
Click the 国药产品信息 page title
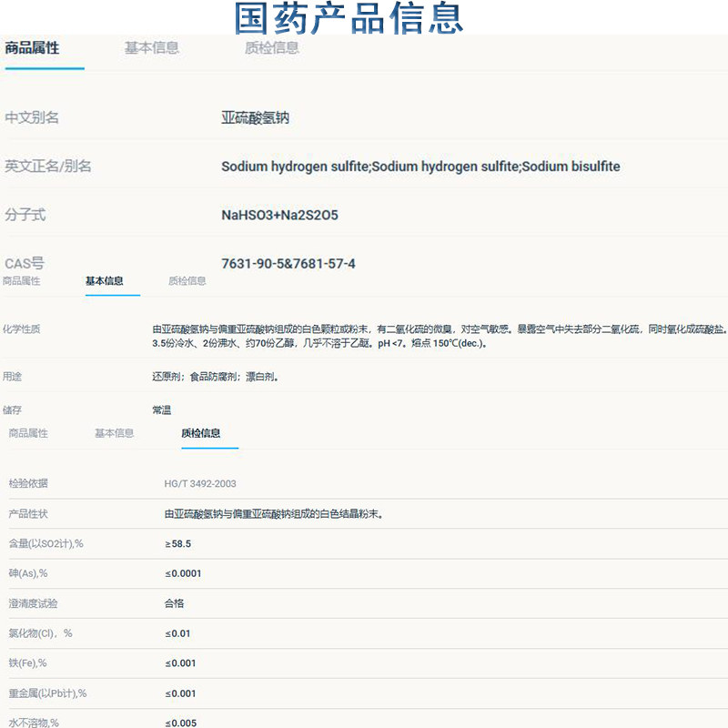(349, 17)
